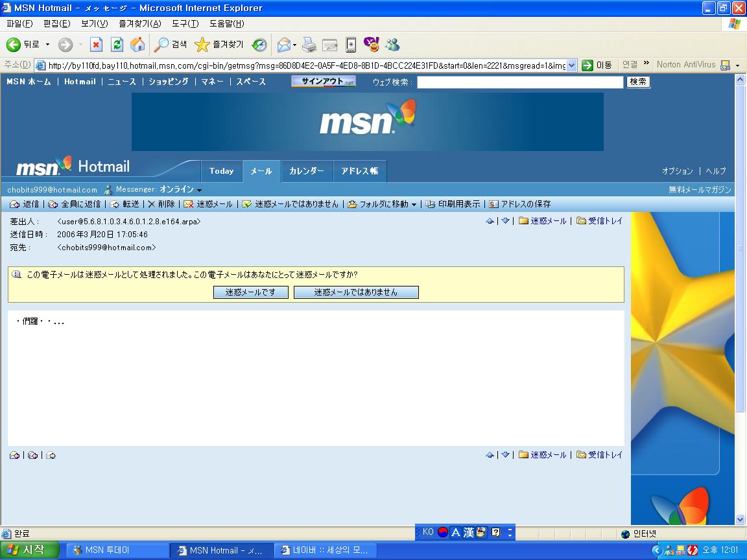Expand the フォルダに移動 dropdown
The width and height of the screenshot is (747, 560).
(414, 205)
